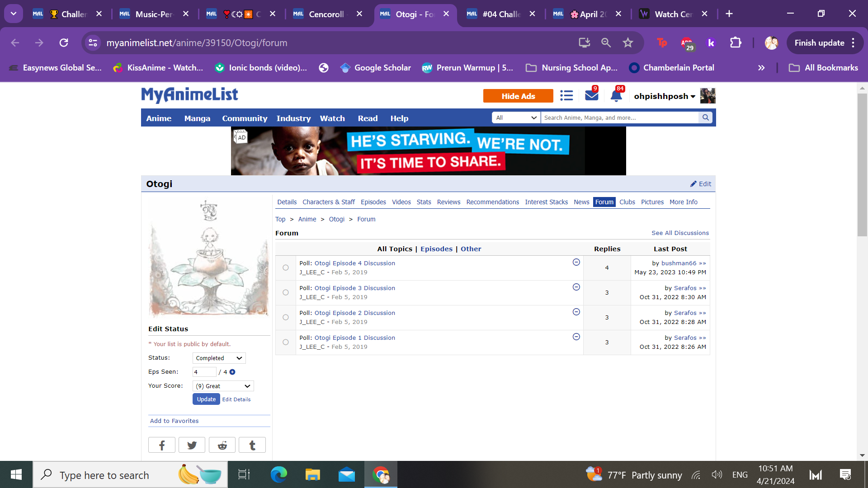Open the notifications bell icon
Screen dimensions: 868x488
[x=616, y=96]
